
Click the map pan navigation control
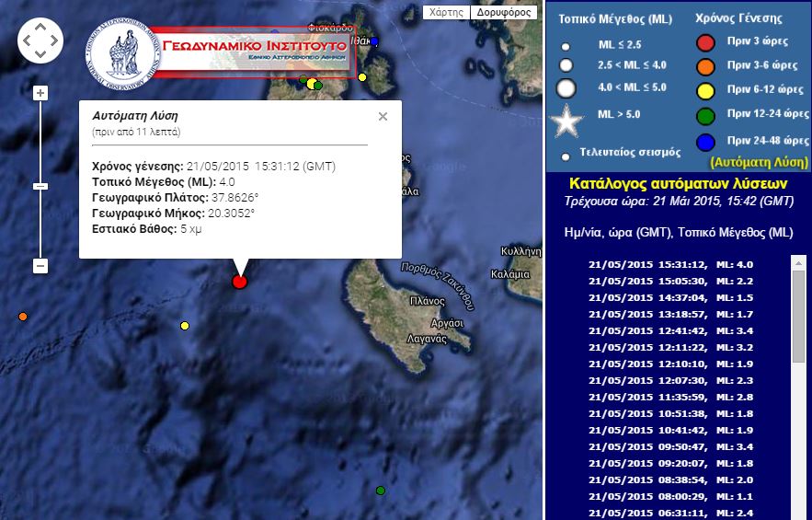[40, 40]
